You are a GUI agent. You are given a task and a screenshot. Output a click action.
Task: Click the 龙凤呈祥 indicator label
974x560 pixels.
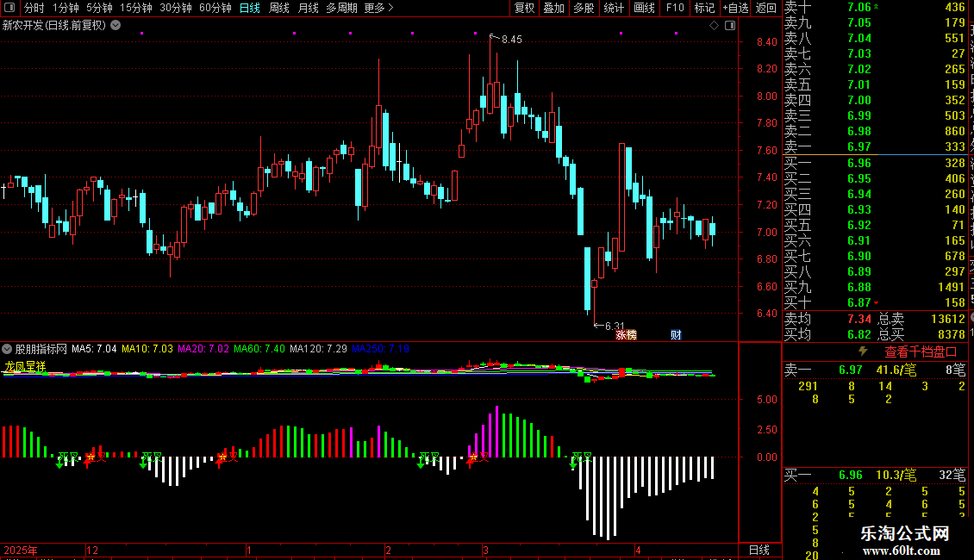pos(25,366)
